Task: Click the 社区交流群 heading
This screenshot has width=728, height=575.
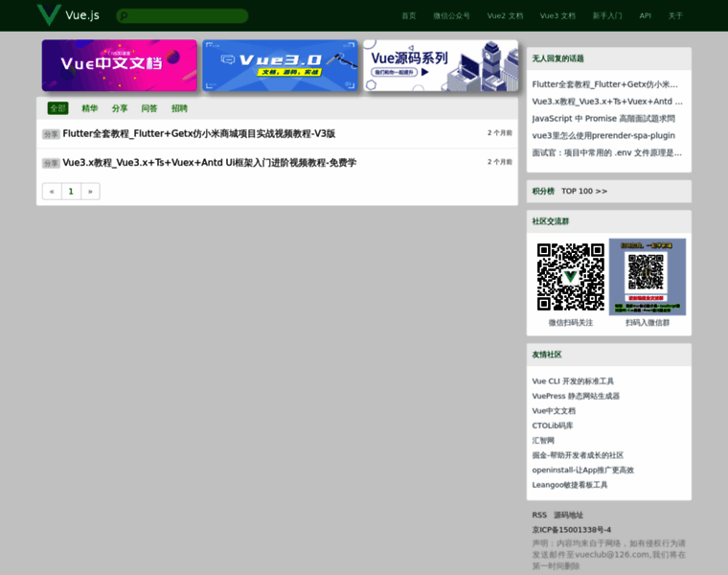Action: (x=550, y=221)
